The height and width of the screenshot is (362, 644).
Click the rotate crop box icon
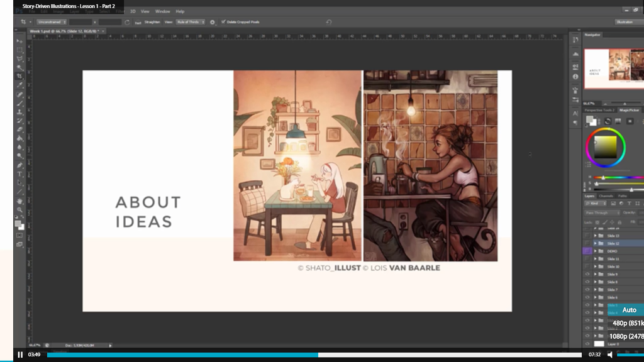127,22
